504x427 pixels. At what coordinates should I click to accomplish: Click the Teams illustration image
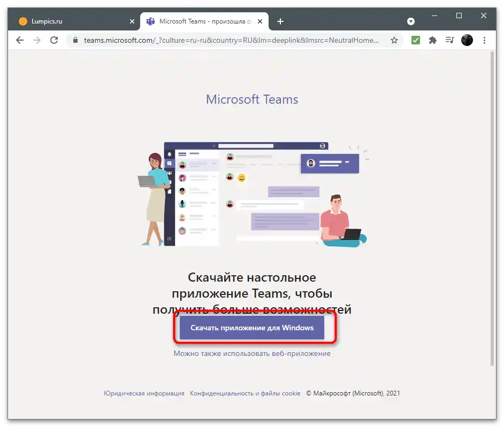coord(254,195)
